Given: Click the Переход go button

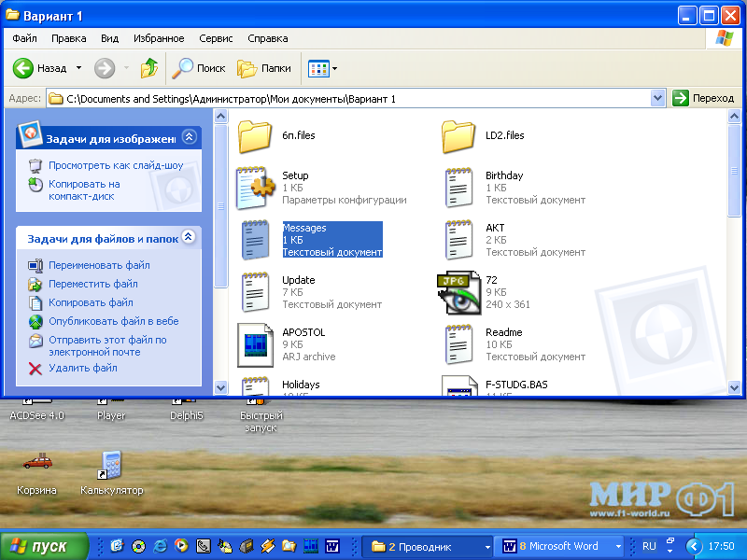Looking at the screenshot, I should [703, 98].
